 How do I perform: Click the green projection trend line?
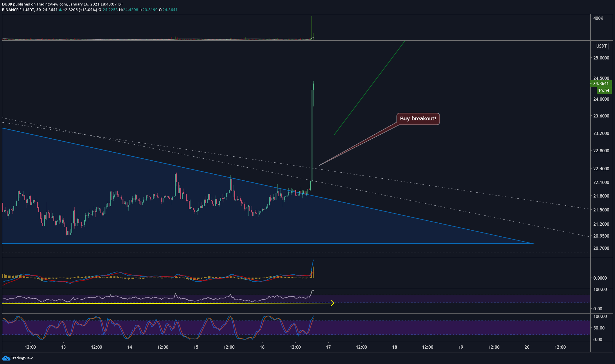point(369,88)
